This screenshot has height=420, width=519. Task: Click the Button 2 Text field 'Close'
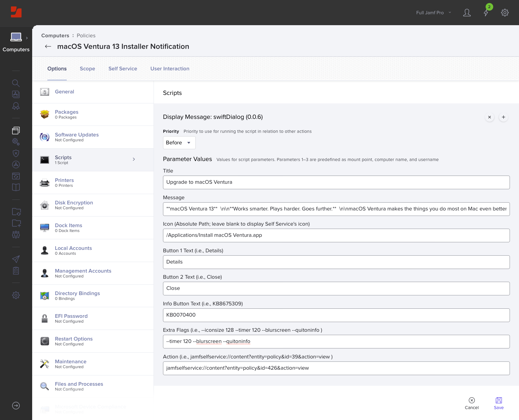[x=336, y=288]
